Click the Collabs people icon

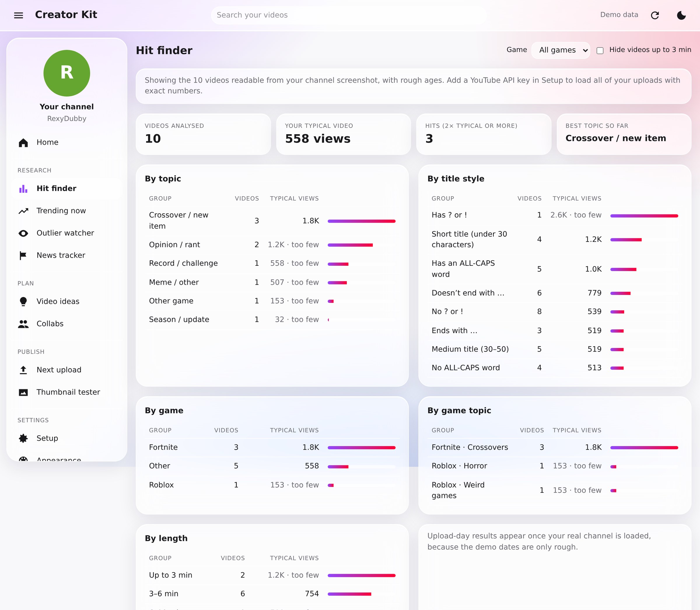click(23, 324)
